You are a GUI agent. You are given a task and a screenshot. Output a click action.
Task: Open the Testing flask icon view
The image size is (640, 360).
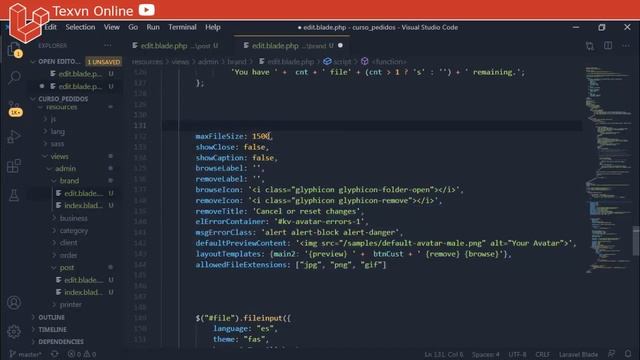click(14, 195)
